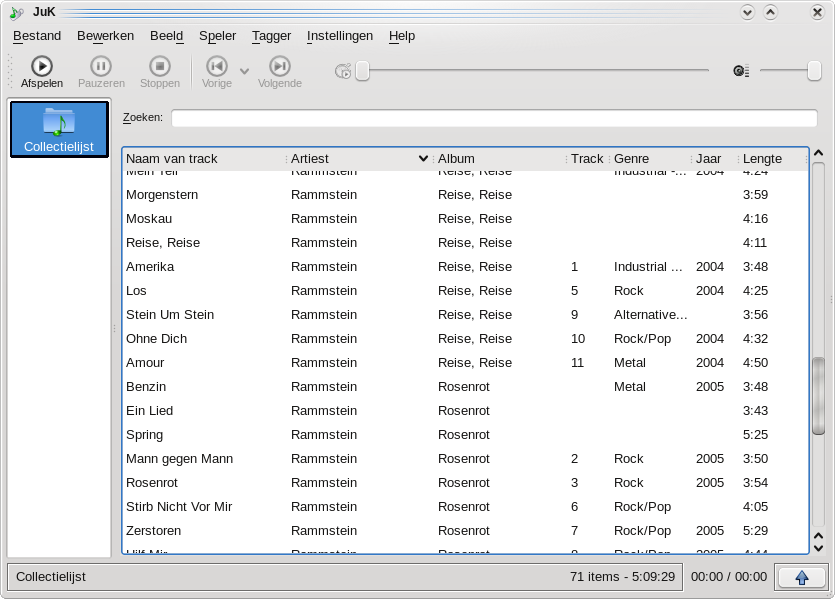The image size is (835, 599).
Task: Focus the Zoeken search field
Action: 493,118
